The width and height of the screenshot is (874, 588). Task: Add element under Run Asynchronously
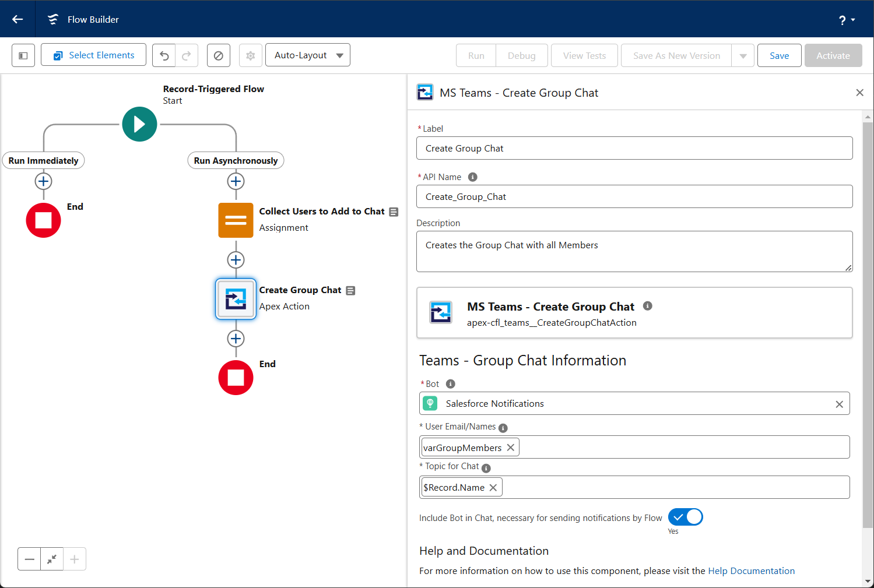(236, 181)
